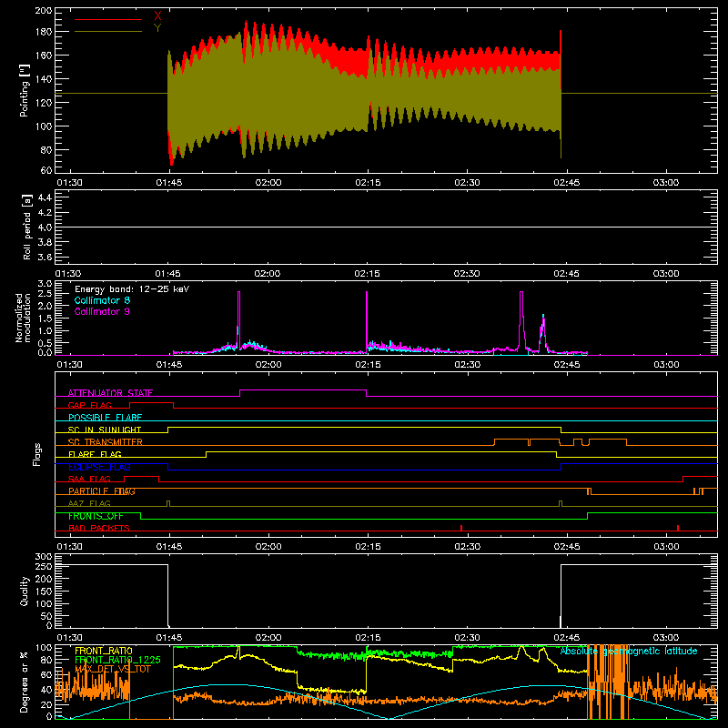Click the 200 value on the Pointing axis
The image size is (728, 728).
click(44, 11)
